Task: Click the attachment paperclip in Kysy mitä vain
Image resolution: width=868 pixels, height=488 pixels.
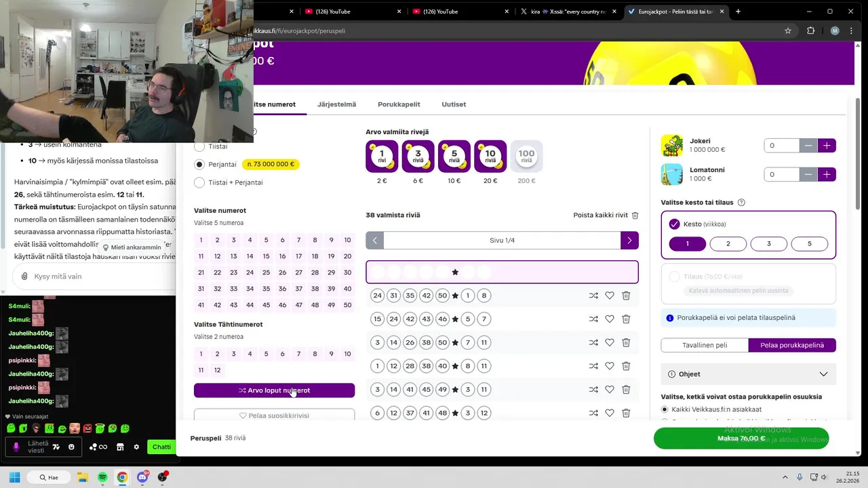Action: pos(24,277)
